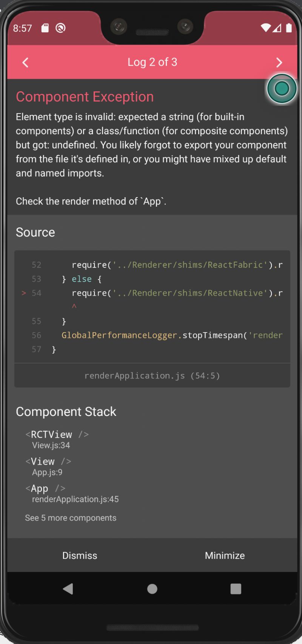Screen dimensions: 302x644
Task: Tap the Wi-Fi signal status icon
Action: coord(266,28)
